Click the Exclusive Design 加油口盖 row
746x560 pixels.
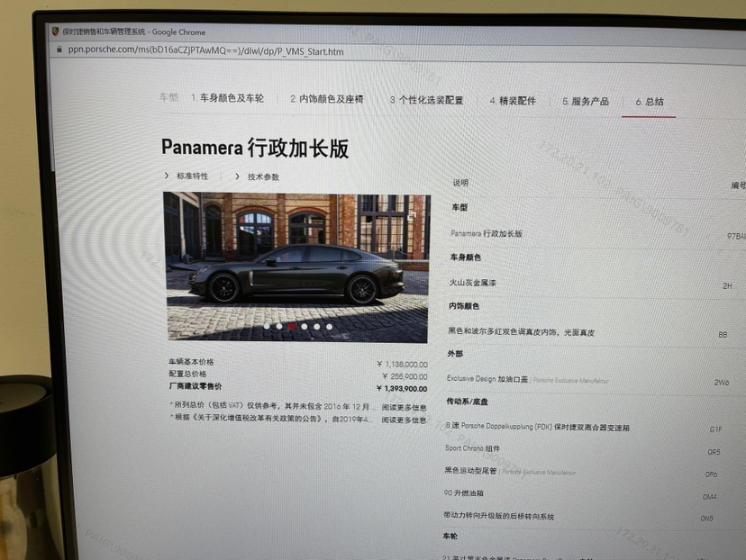pos(588,380)
